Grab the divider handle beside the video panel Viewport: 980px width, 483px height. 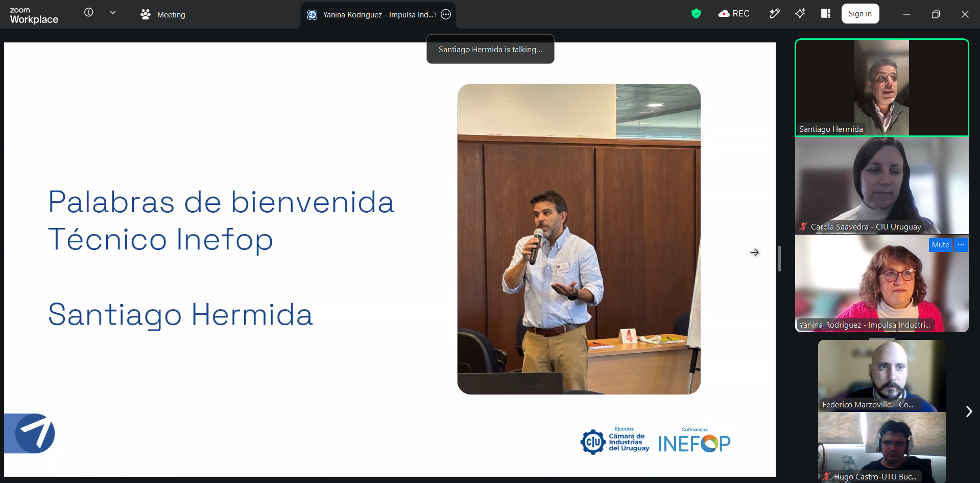(x=779, y=259)
